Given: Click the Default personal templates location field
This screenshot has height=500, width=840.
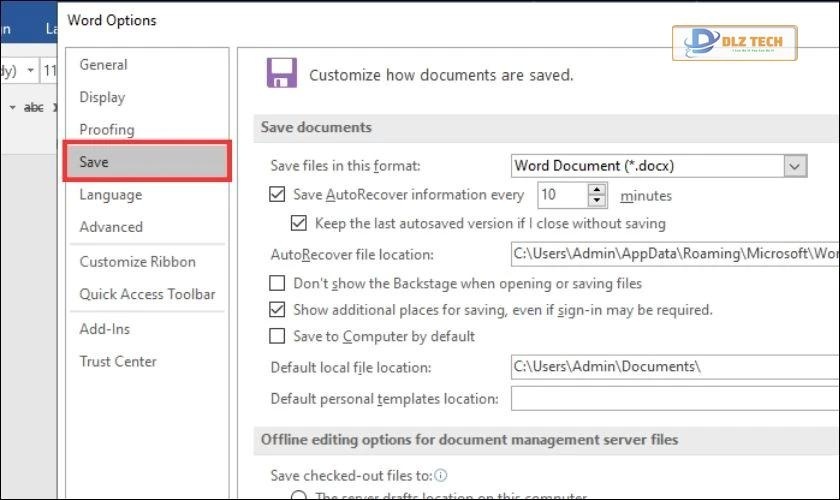Looking at the screenshot, I should tap(675, 399).
